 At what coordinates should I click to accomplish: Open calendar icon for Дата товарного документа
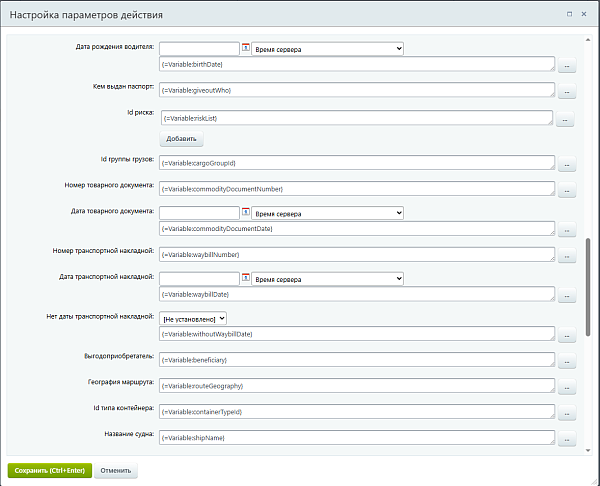point(246,212)
